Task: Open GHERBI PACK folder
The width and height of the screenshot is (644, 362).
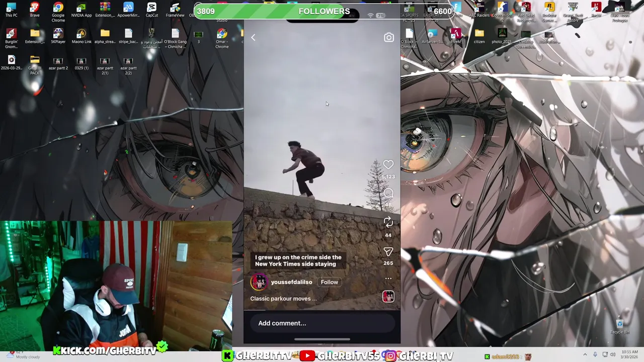Action: coord(35,65)
